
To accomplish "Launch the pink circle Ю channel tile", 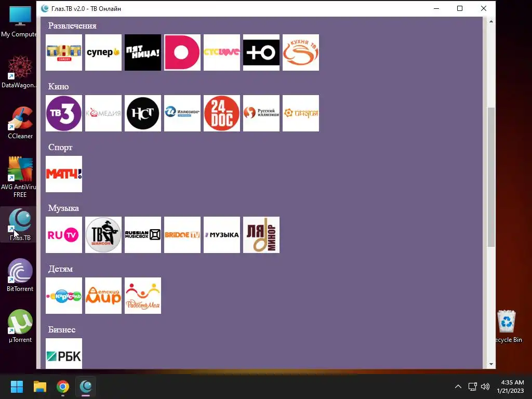I will pyautogui.click(x=182, y=52).
